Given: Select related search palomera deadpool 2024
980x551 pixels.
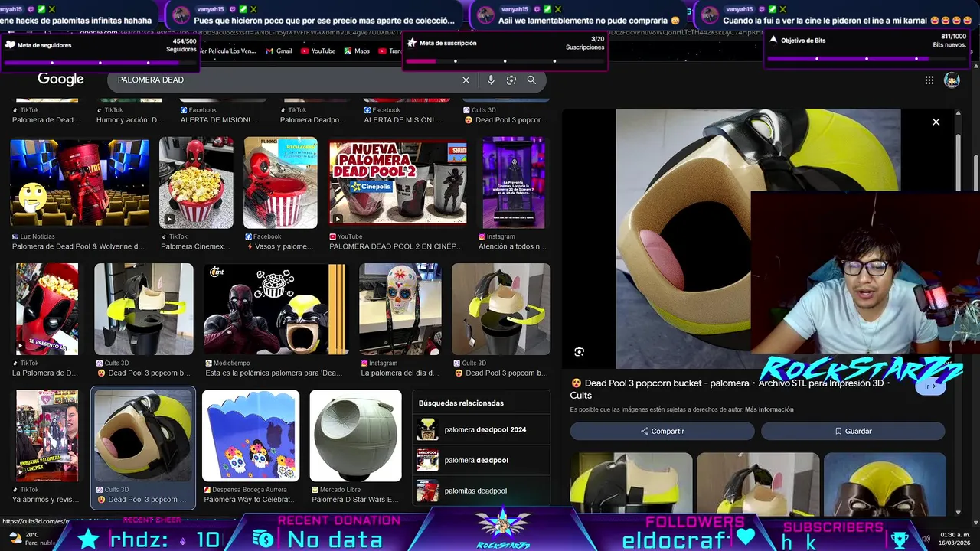Looking at the screenshot, I should pyautogui.click(x=481, y=429).
